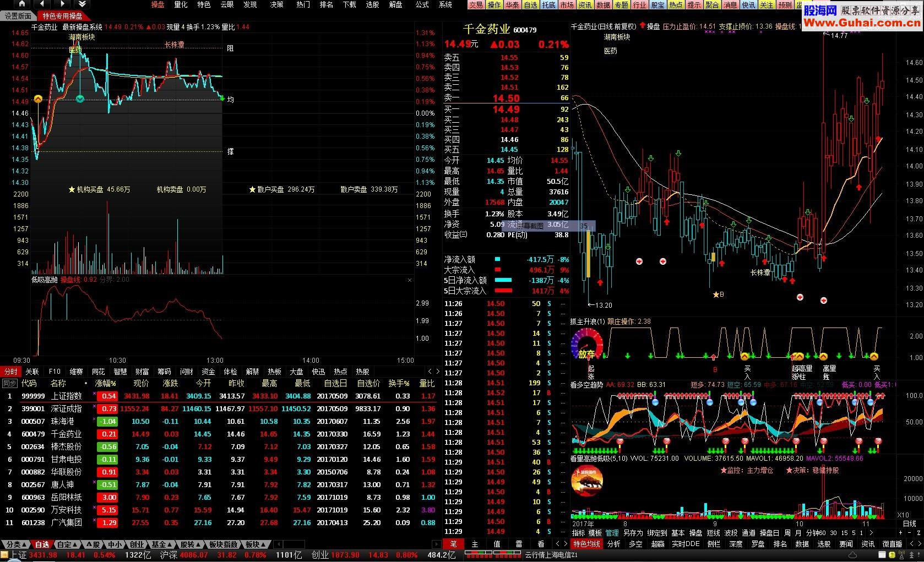Screen dimensions: 924x562
Task: Click yellow up-arrow marker on intraday chart
Action: 38,99
